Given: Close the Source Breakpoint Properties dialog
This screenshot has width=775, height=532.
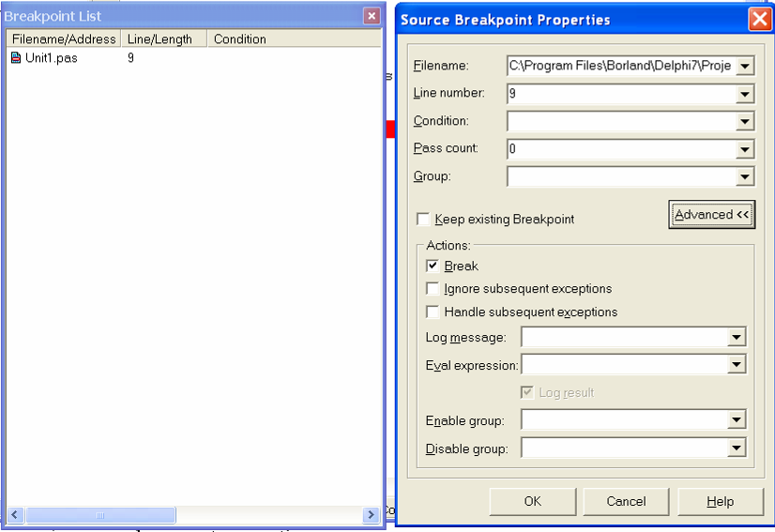Looking at the screenshot, I should coord(760,20).
